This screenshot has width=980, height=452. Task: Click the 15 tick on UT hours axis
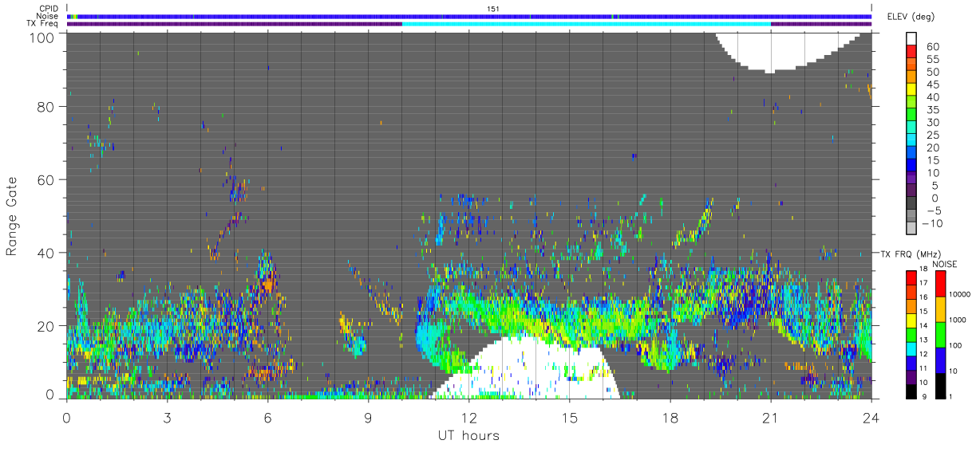coord(569,417)
